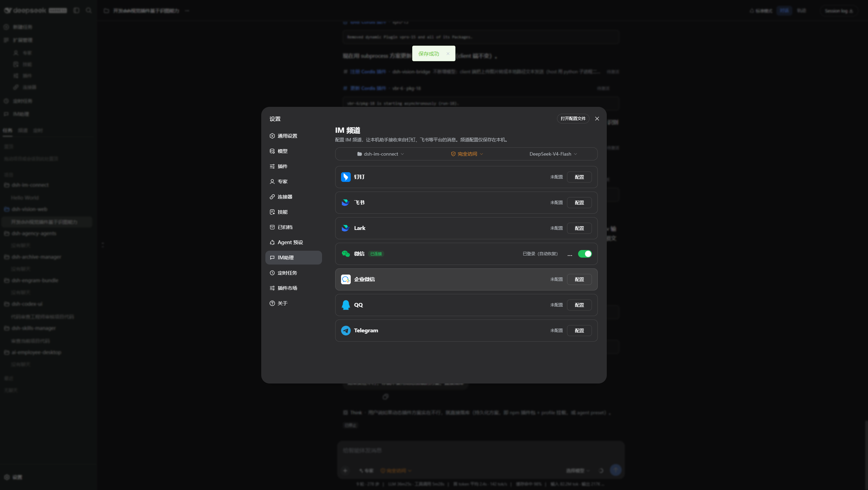The height and width of the screenshot is (490, 868).
Task: Expand the dsh-im-connect folder dropdown
Action: 380,154
